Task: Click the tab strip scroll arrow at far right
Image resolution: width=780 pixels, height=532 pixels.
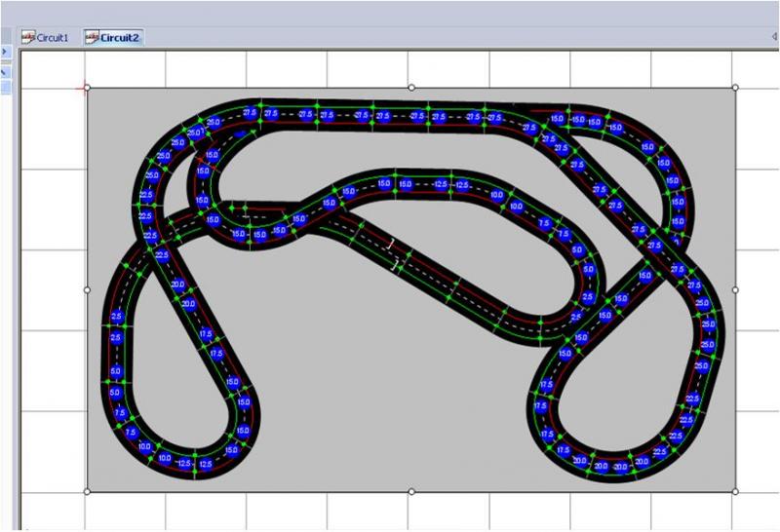Action: [774, 37]
